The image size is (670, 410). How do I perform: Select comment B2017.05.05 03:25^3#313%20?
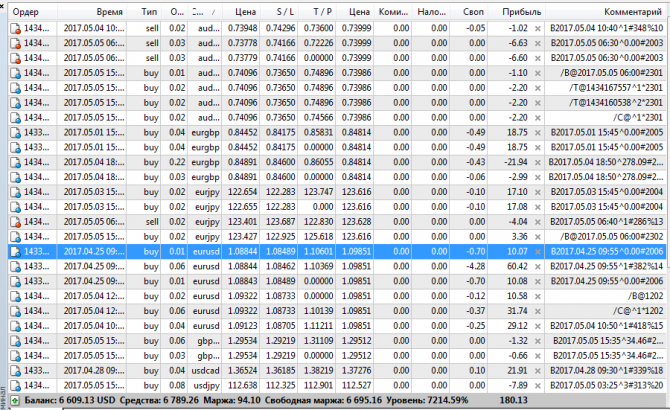tap(606, 386)
